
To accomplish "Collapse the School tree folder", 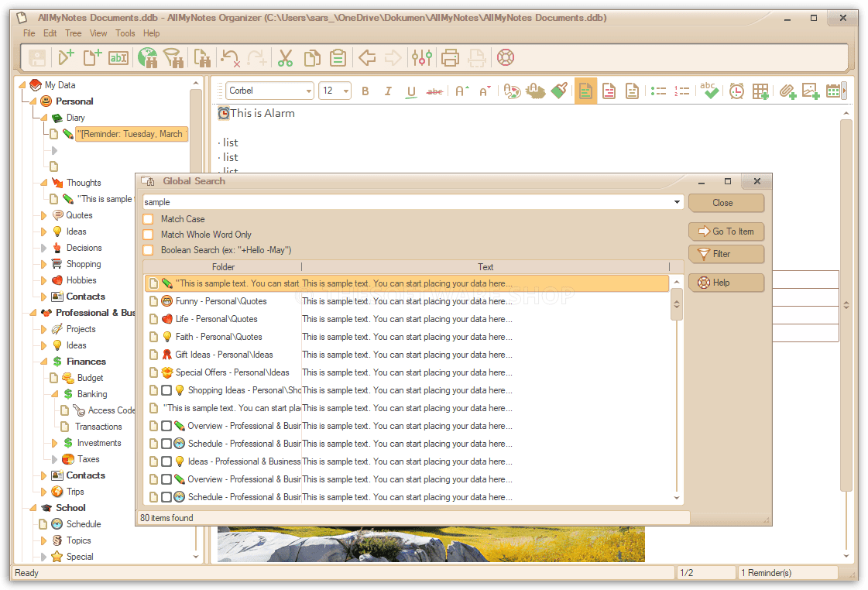I will tap(33, 508).
